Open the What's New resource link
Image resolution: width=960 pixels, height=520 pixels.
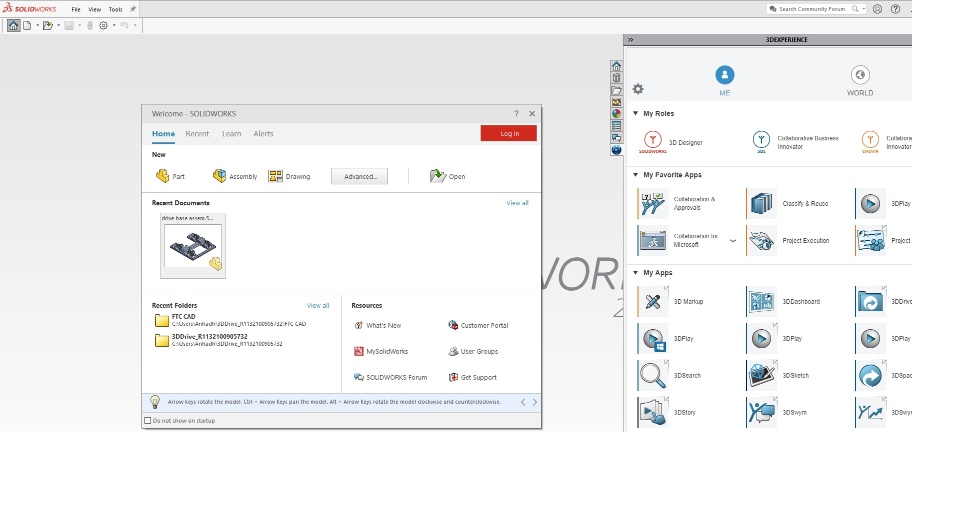pyautogui.click(x=377, y=325)
